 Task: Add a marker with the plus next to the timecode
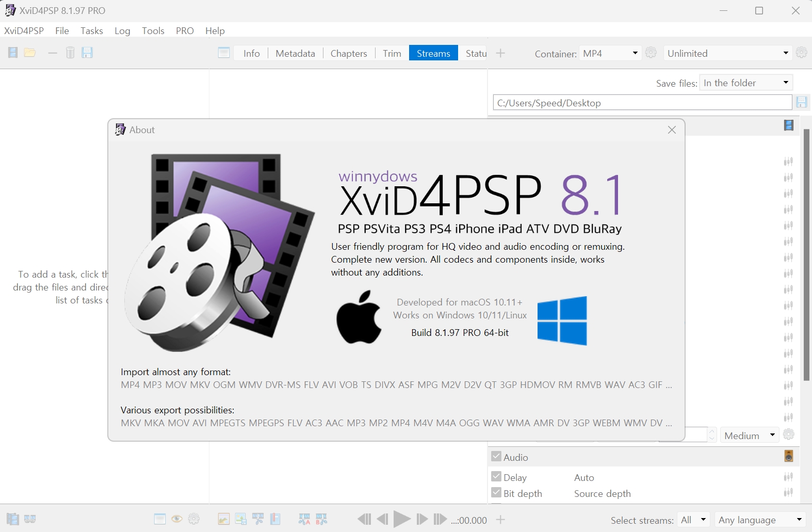pos(500,520)
